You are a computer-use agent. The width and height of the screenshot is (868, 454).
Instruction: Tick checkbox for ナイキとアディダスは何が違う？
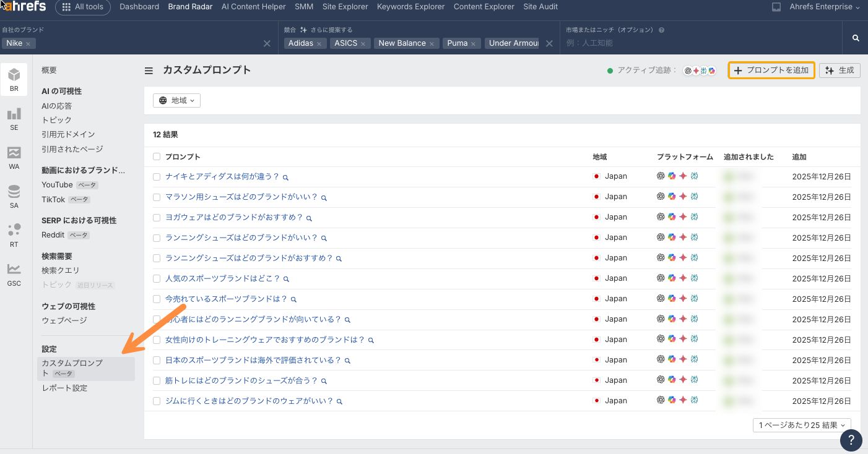[157, 177]
